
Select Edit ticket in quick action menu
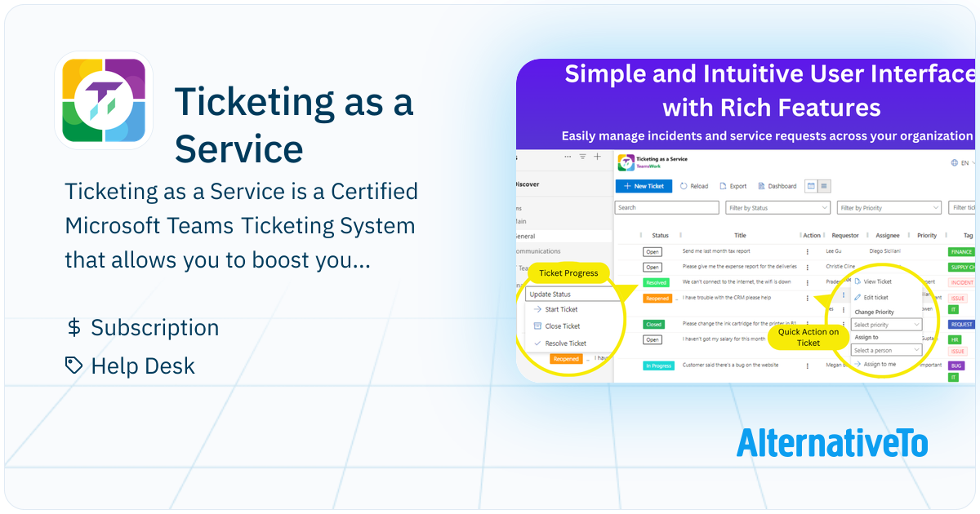click(871, 298)
